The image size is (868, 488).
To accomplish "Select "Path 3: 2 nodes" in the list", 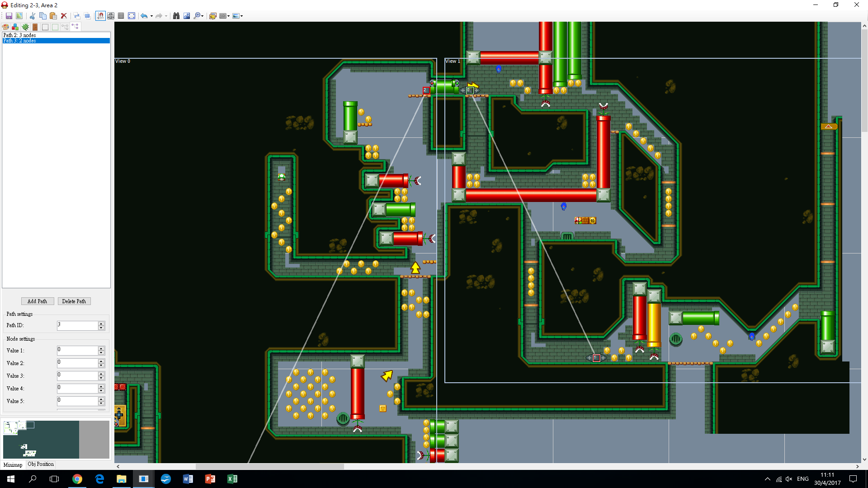I will pyautogui.click(x=56, y=41).
